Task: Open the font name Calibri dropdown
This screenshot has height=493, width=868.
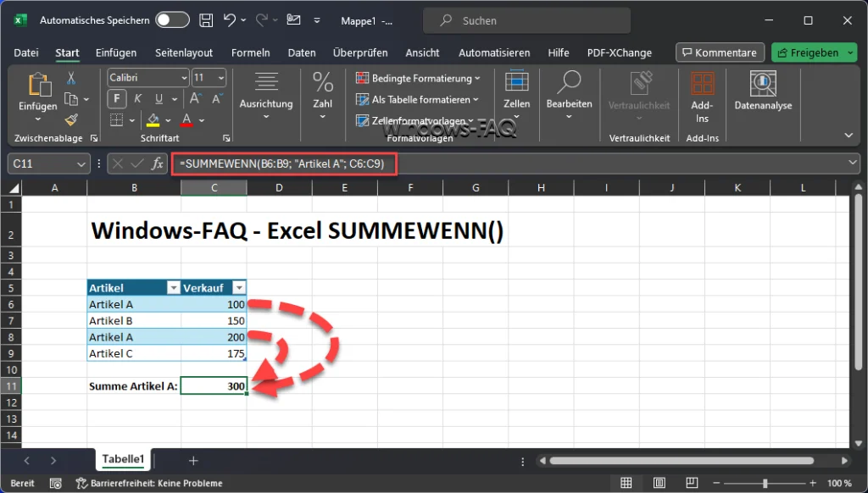Action: click(x=184, y=78)
